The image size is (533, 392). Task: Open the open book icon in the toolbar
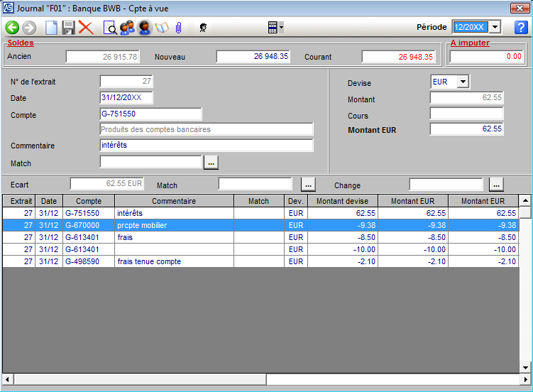pos(162,28)
